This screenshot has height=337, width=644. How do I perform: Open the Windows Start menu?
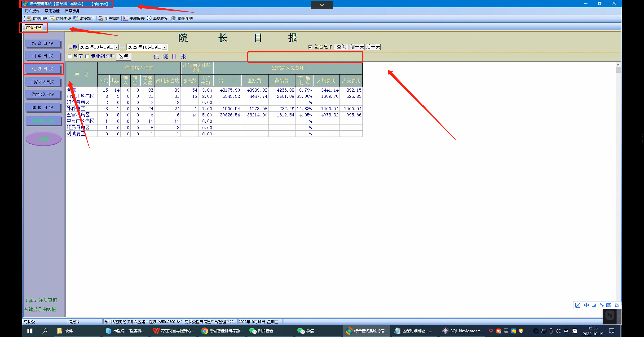point(30,331)
